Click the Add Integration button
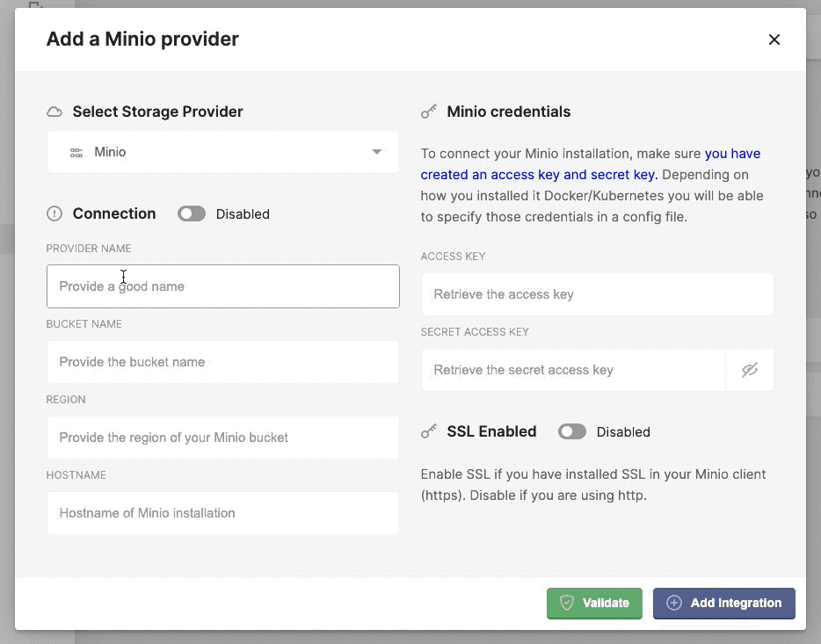This screenshot has height=644, width=821. click(x=723, y=604)
